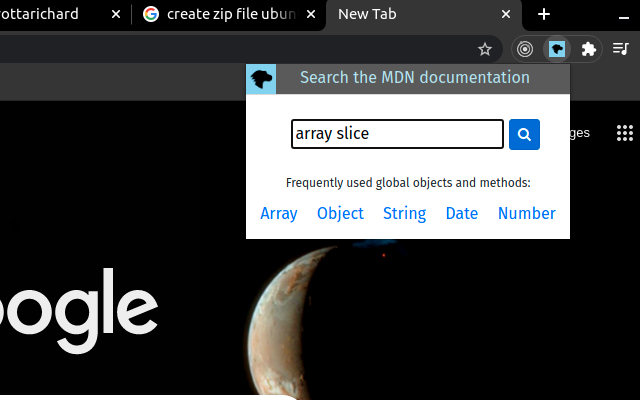The width and height of the screenshot is (640, 400).
Task: Focus the MDN search field containing 'array slice'
Action: click(x=397, y=134)
